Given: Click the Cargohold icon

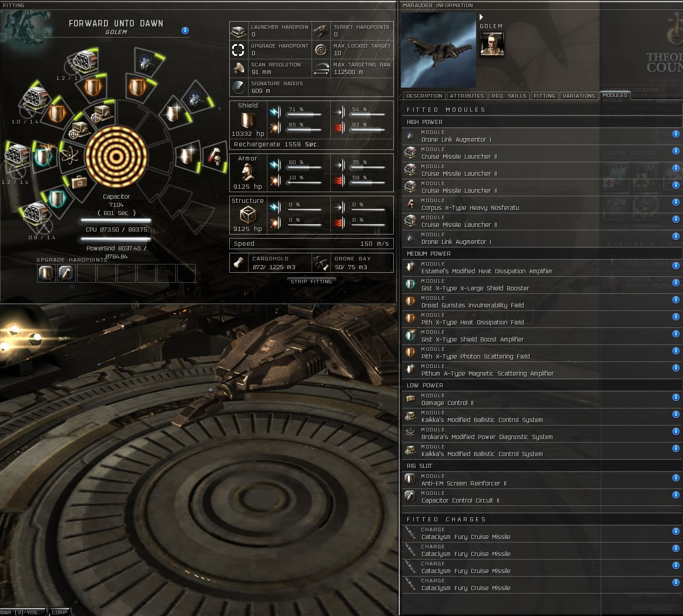Looking at the screenshot, I should coord(239,263).
